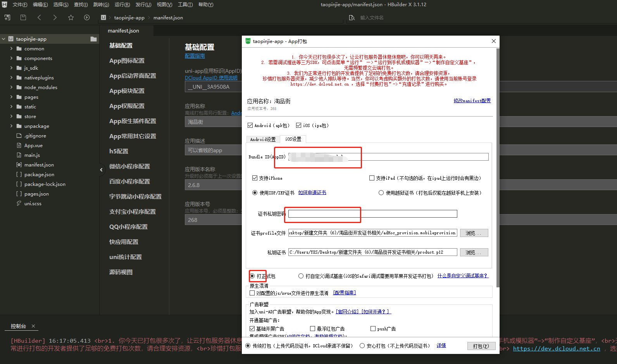Click the manifest.json file icon in tree
617x364 pixels.
click(x=19, y=165)
